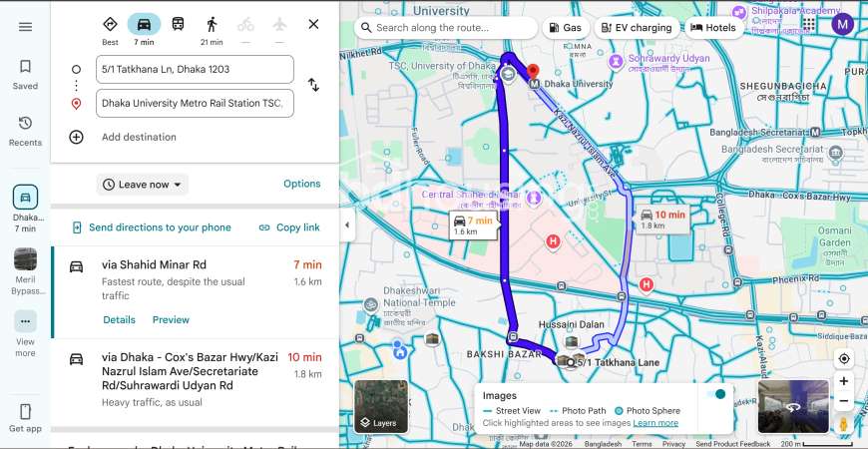Search Gas along the route

click(x=566, y=28)
